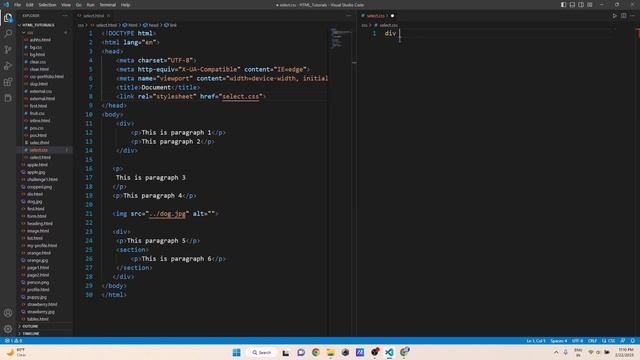
Task: Open the Run and Debug view
Action: click(x=8, y=66)
